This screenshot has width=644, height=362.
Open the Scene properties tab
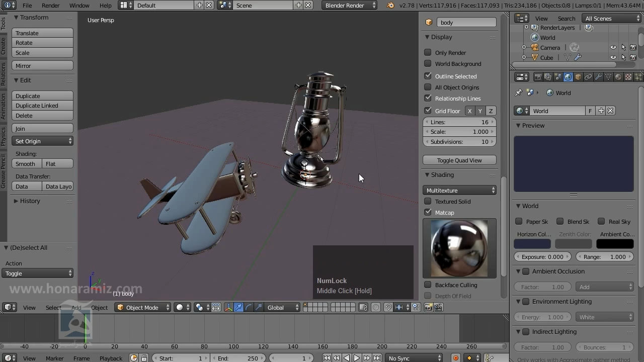(558, 77)
